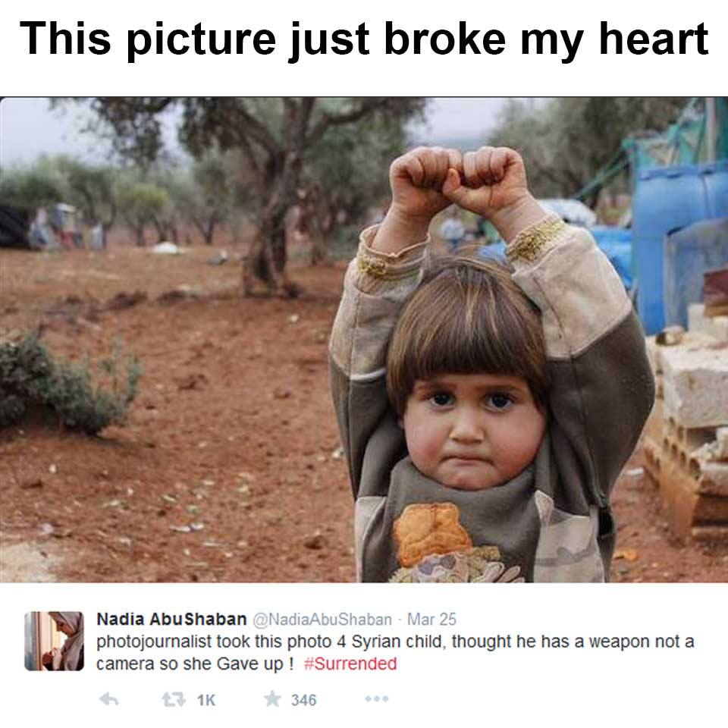The image size is (728, 728).
Task: Open the three-dots more options menu
Action: click(377, 698)
